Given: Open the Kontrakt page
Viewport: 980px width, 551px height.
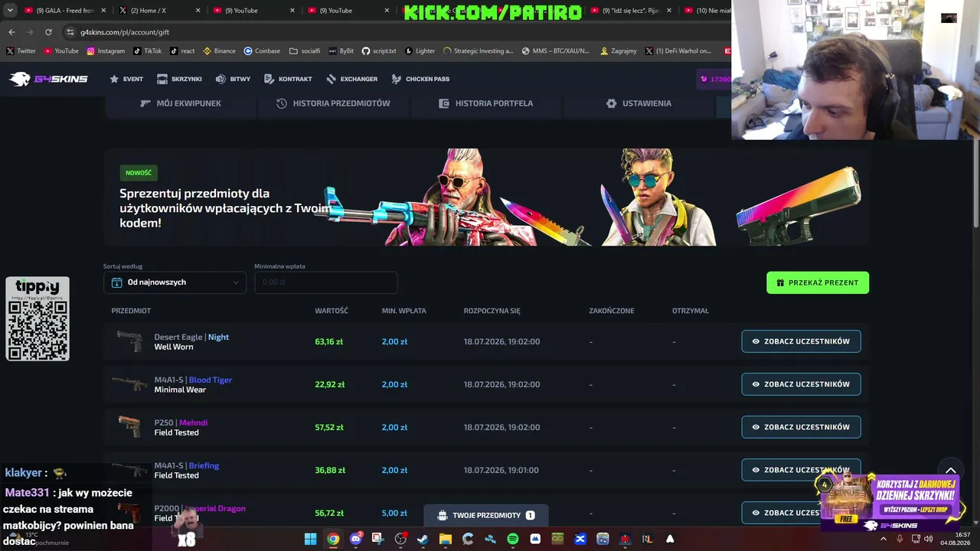Looking at the screenshot, I should point(288,79).
